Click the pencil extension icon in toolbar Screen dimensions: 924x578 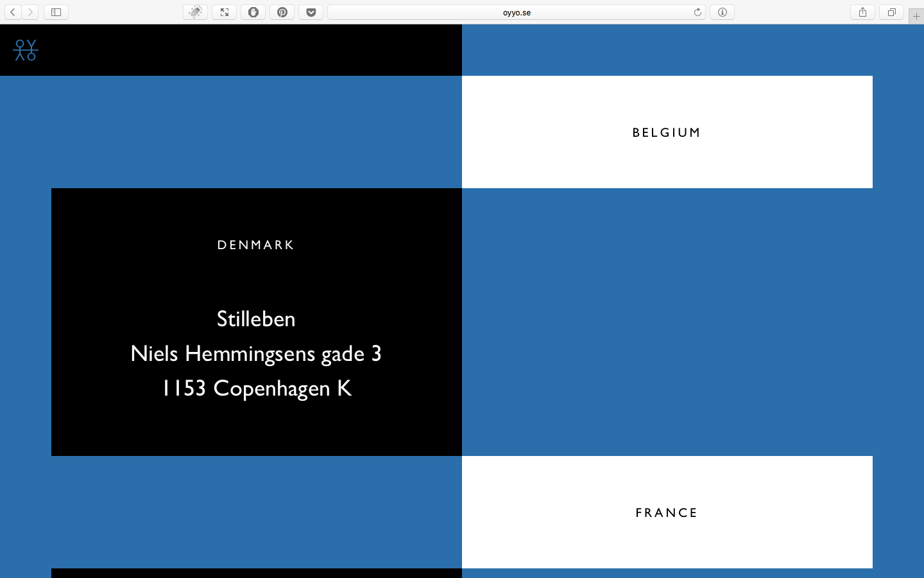196,12
